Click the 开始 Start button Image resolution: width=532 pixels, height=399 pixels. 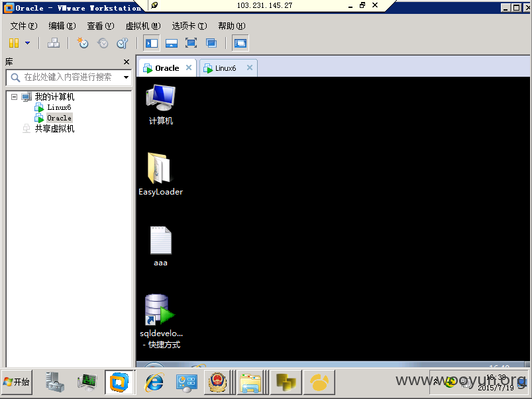tap(17, 382)
